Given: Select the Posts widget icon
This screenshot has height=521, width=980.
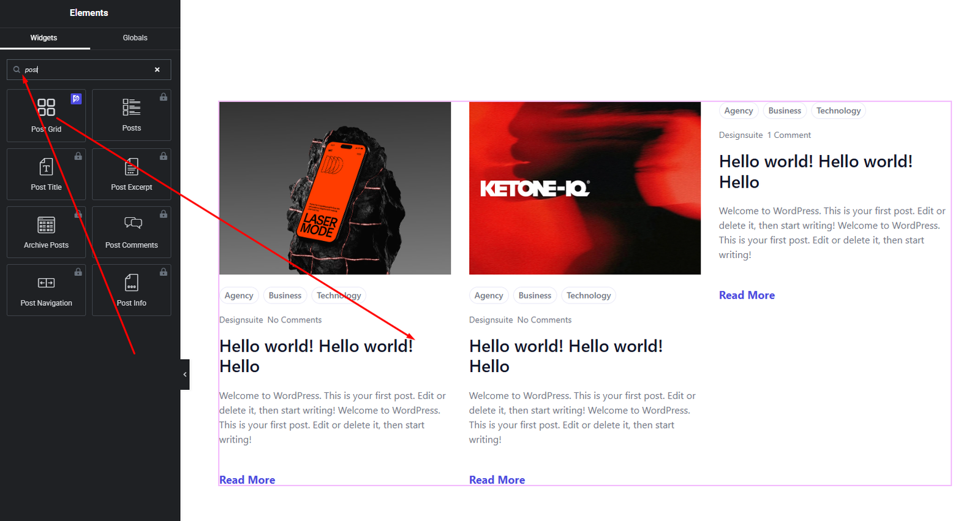Looking at the screenshot, I should tap(131, 108).
